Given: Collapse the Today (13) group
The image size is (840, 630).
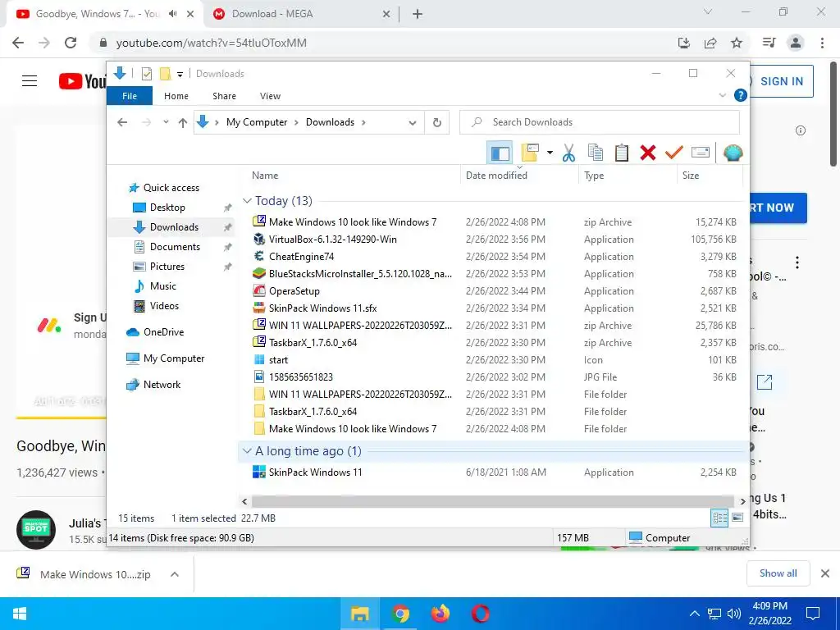Looking at the screenshot, I should [x=247, y=201].
